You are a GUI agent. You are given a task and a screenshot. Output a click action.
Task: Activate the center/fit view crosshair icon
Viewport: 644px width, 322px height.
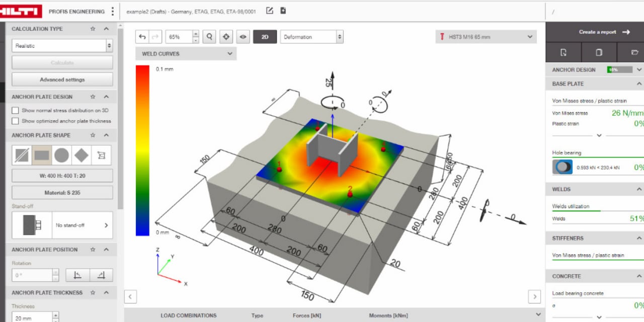[x=226, y=36]
